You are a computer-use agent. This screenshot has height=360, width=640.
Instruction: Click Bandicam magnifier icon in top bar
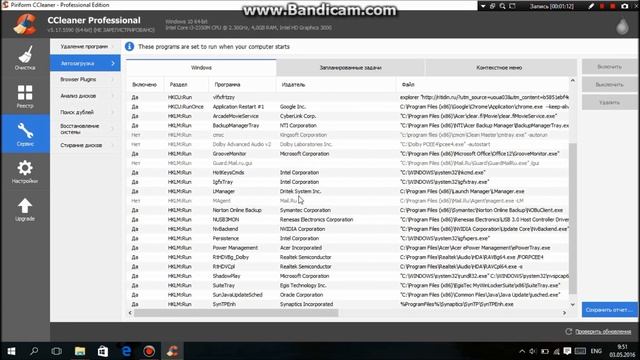[502, 6]
